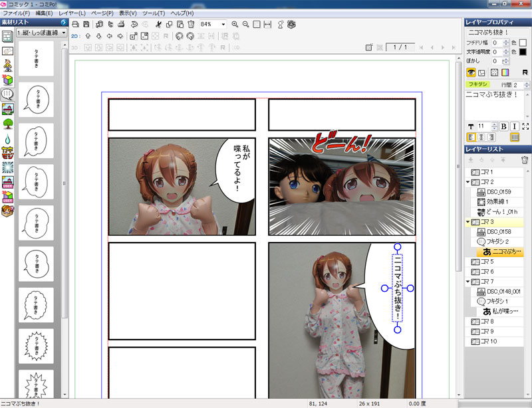Click the save floppy disk icon
Screen dimensions: 532x408
tap(86, 25)
